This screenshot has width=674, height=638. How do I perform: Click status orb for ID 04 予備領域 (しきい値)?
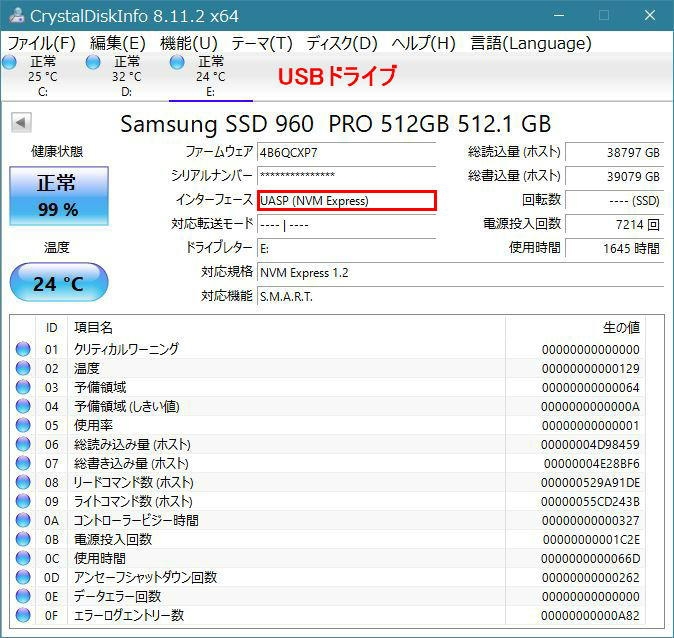[x=23, y=406]
